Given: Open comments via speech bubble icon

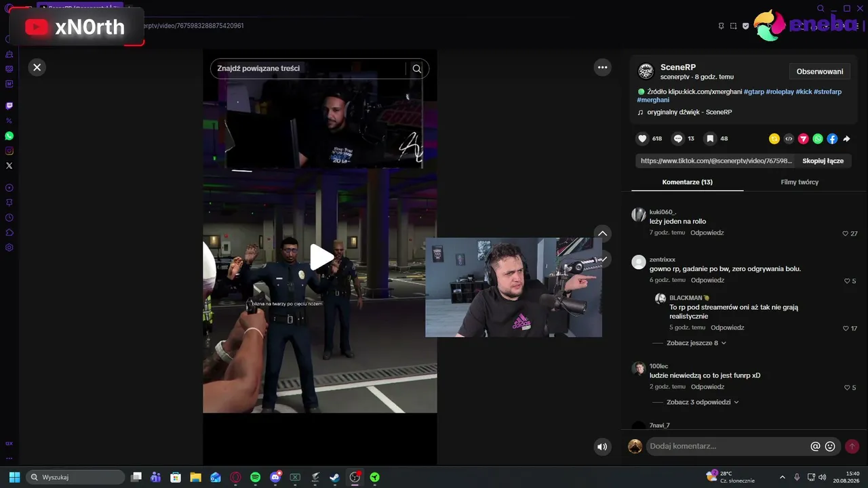Looking at the screenshot, I should coord(677,138).
